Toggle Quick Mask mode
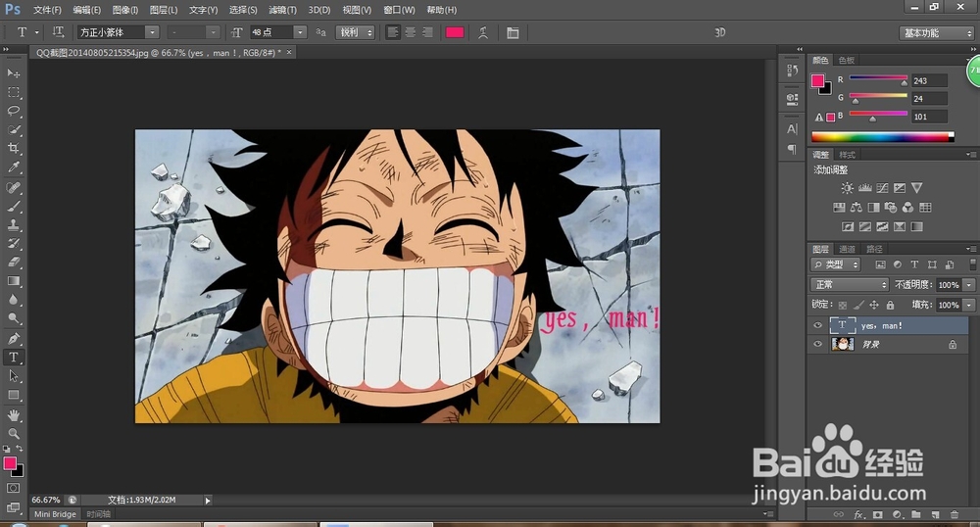 coord(13,488)
